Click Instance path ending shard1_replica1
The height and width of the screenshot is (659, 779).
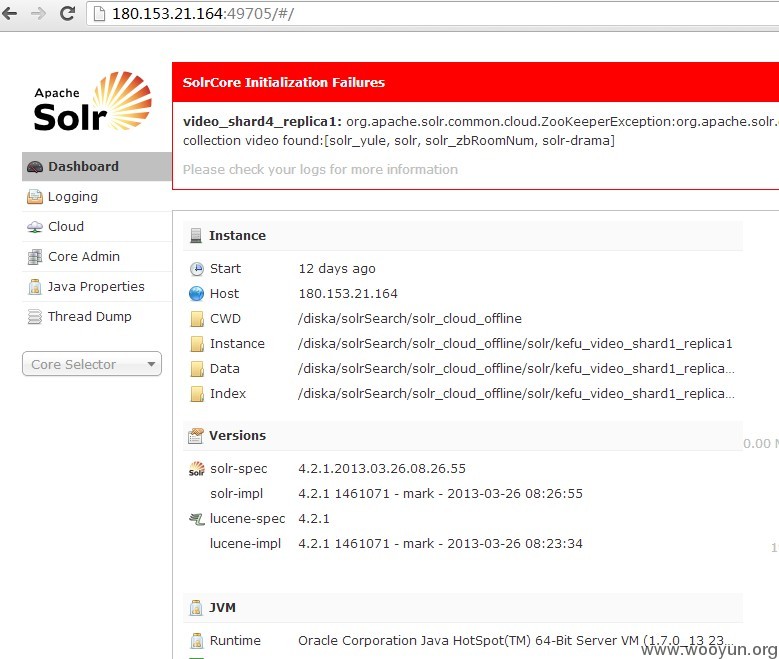(x=515, y=343)
